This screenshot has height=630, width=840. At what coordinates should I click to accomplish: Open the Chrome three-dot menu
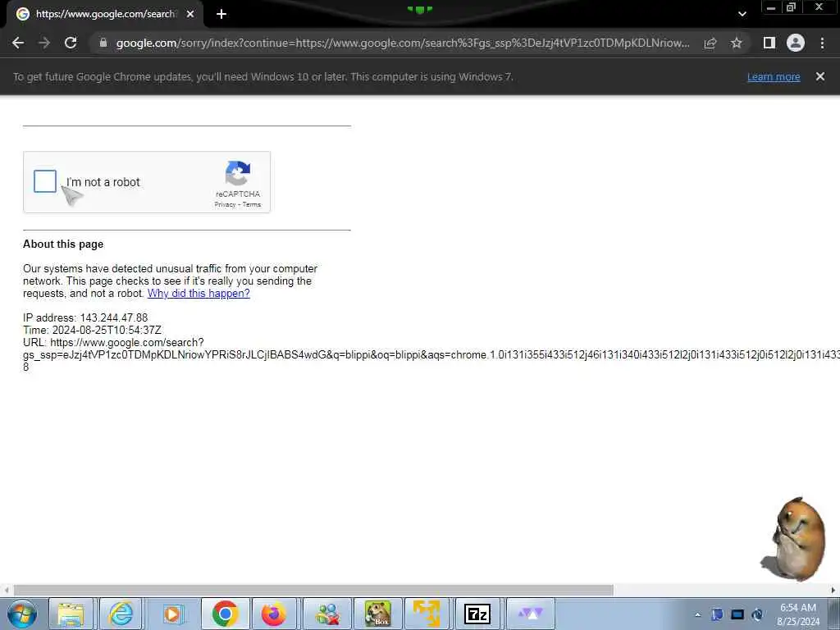click(822, 43)
